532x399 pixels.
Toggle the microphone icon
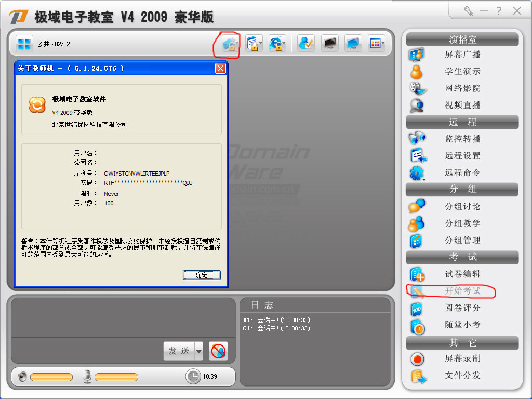tap(87, 377)
